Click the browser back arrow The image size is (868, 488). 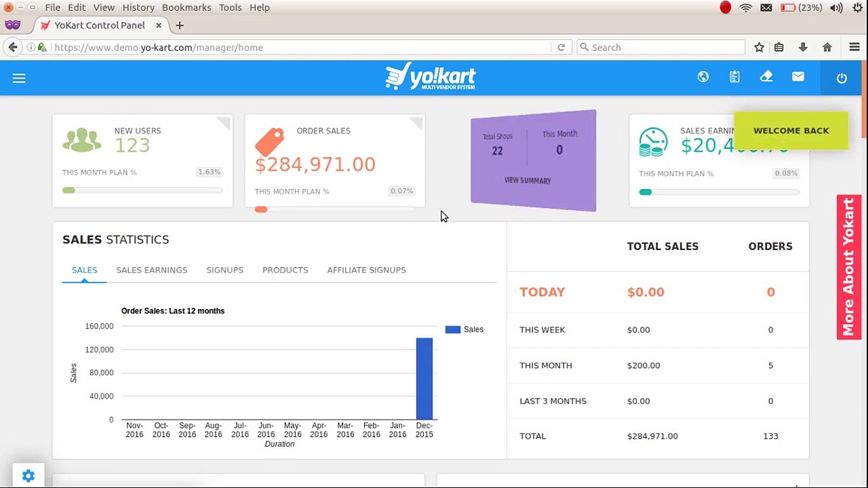[x=13, y=47]
